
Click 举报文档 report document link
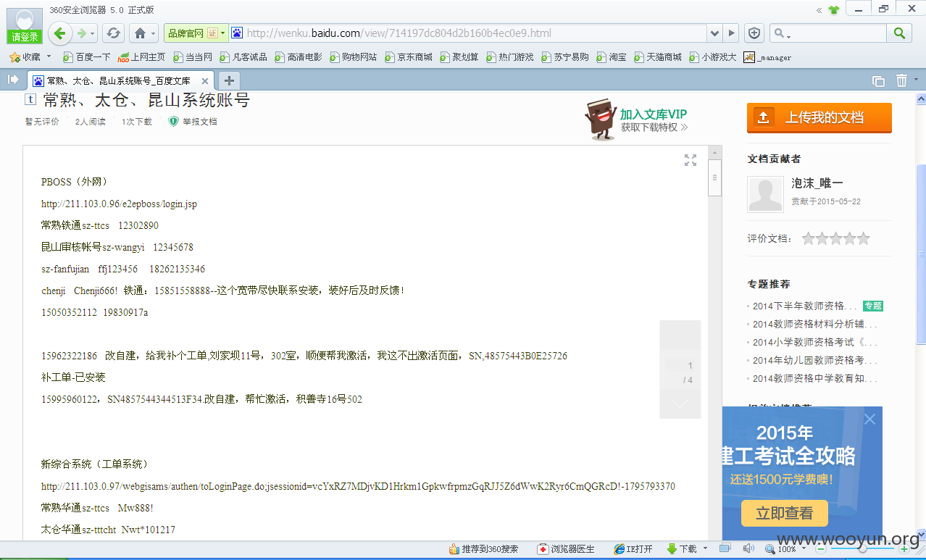(x=193, y=122)
